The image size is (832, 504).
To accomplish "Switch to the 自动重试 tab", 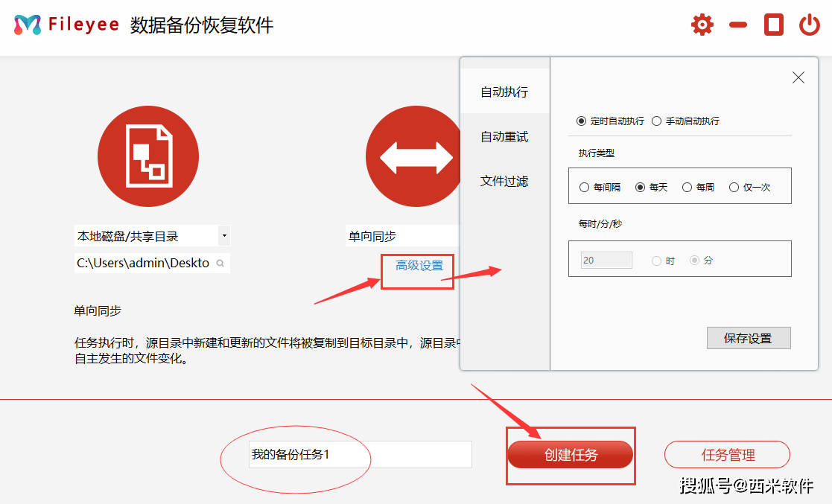I will (504, 137).
